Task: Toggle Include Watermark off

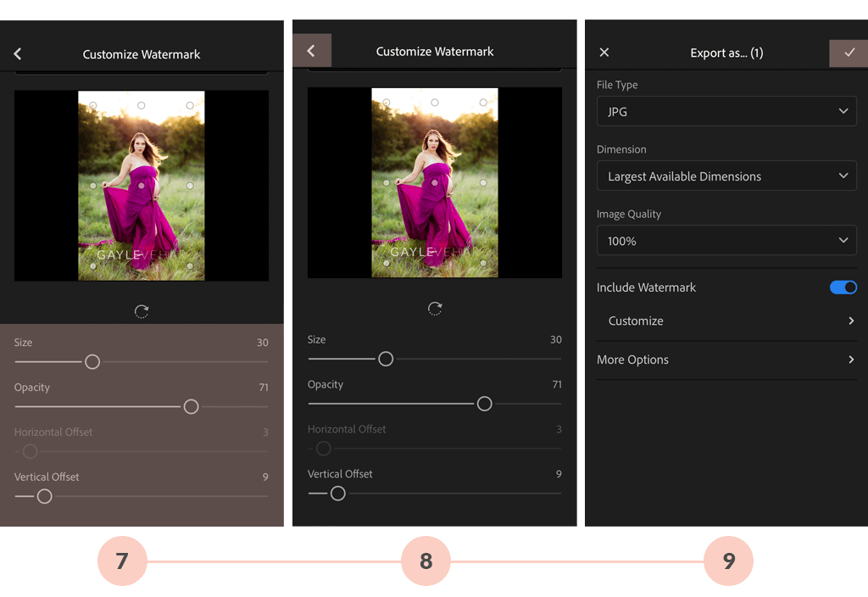Action: pos(843,287)
